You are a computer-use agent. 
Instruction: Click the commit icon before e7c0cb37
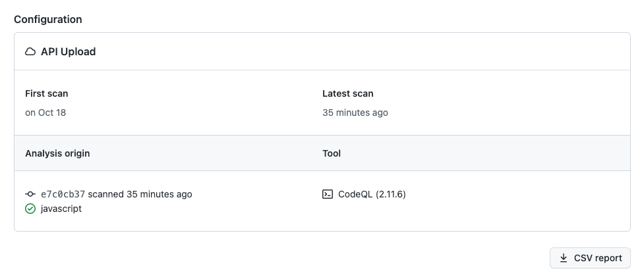[x=30, y=194]
